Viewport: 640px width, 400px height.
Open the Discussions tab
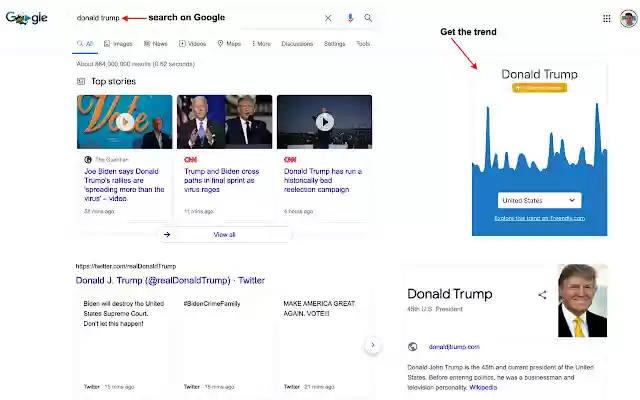pos(297,44)
